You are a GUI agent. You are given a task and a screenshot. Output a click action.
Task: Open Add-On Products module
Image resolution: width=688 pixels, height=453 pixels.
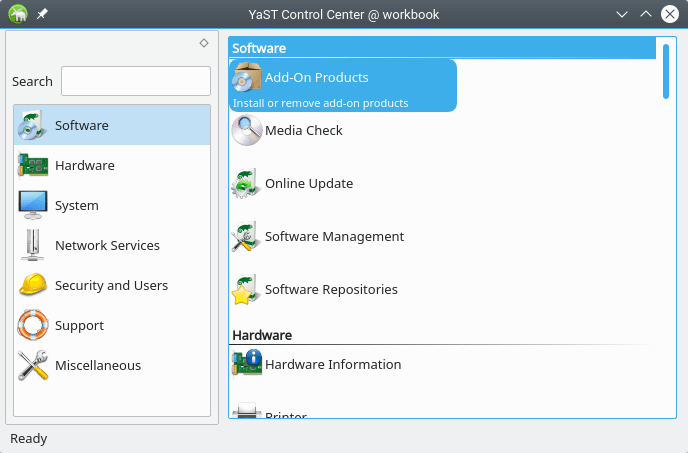316,78
